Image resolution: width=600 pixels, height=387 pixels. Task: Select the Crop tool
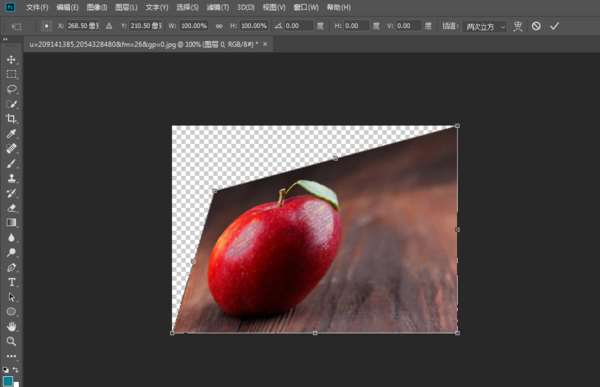coord(11,119)
